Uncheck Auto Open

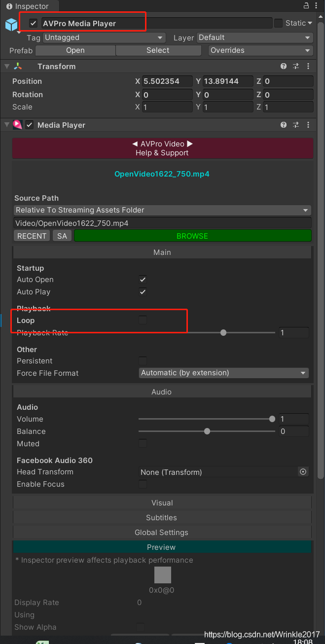coord(143,280)
